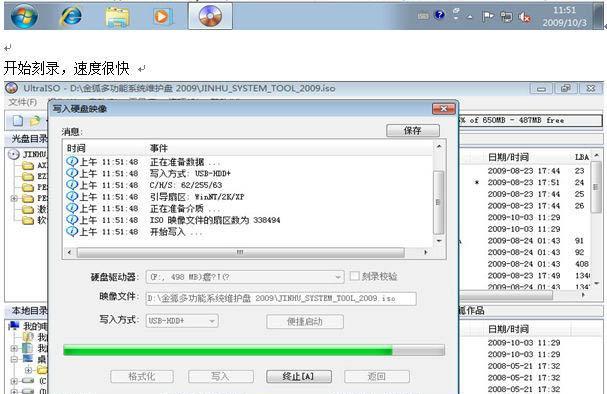Click right arrow of message list horizontal scrollbar

point(426,252)
